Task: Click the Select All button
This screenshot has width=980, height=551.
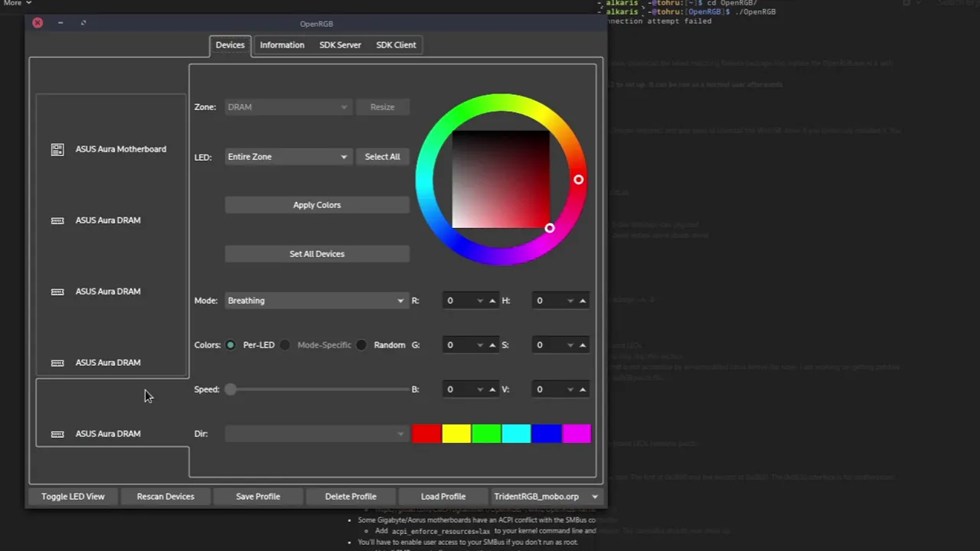Action: tap(382, 157)
